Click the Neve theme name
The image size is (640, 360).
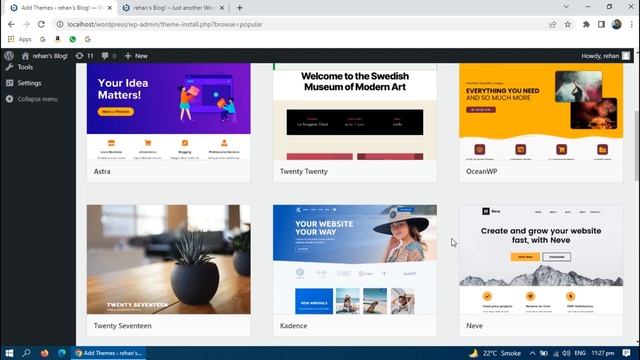coord(474,326)
